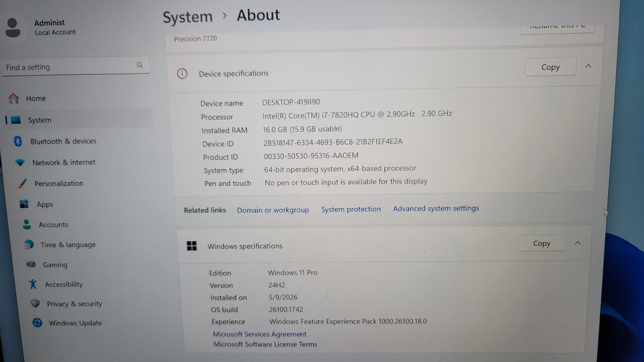
Task: Click the About page title
Action: point(258,15)
